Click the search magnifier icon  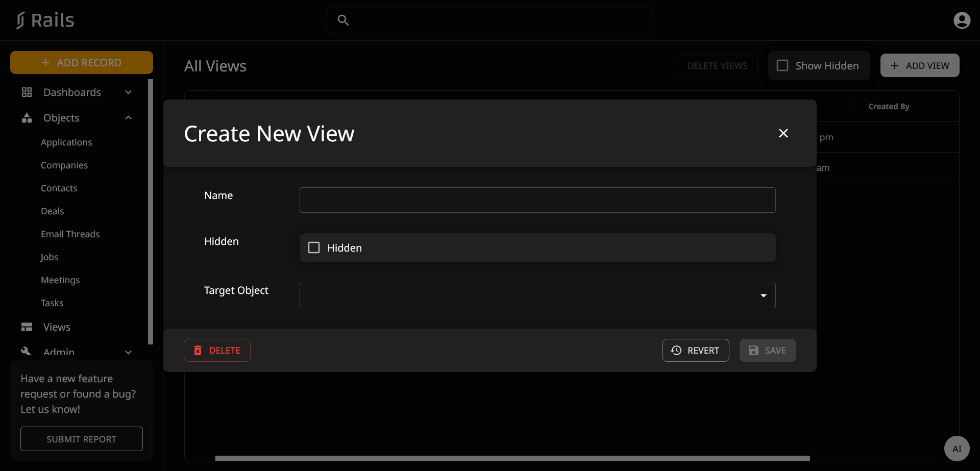pos(343,20)
